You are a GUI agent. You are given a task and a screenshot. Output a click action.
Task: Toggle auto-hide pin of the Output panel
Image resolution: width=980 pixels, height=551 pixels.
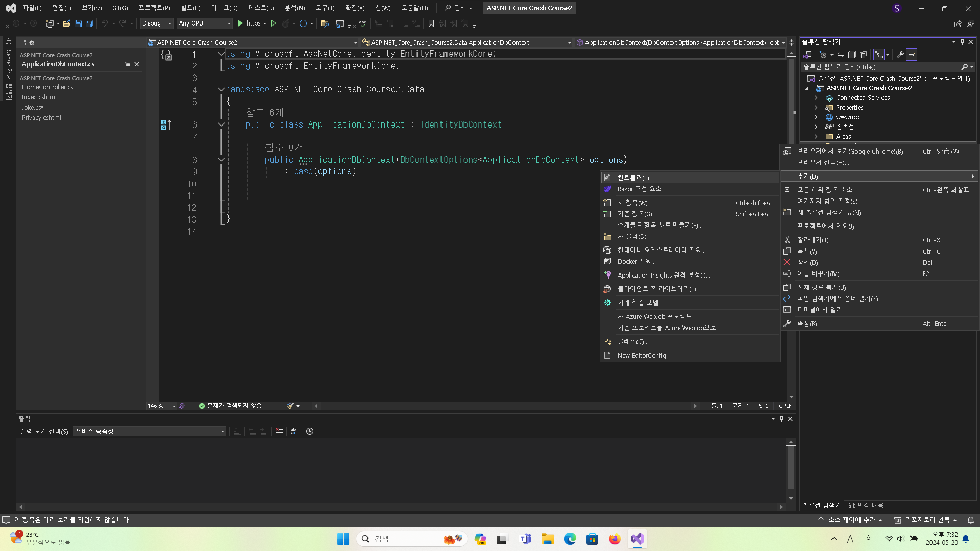click(781, 419)
